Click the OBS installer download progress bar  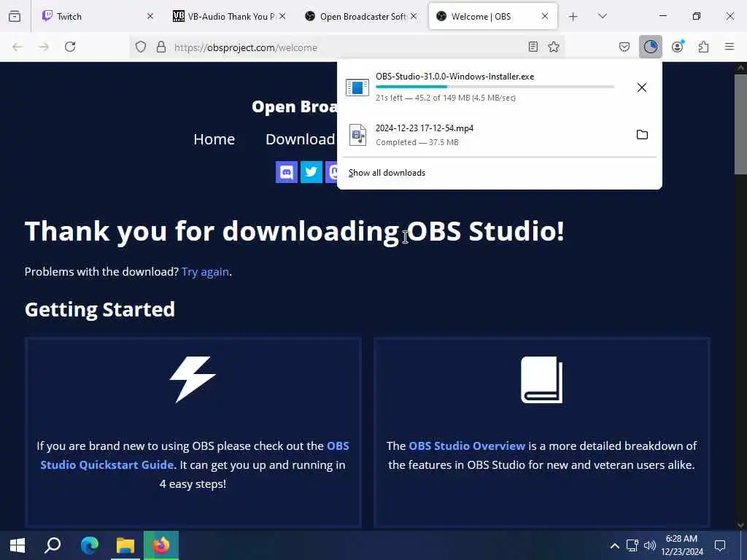495,87
